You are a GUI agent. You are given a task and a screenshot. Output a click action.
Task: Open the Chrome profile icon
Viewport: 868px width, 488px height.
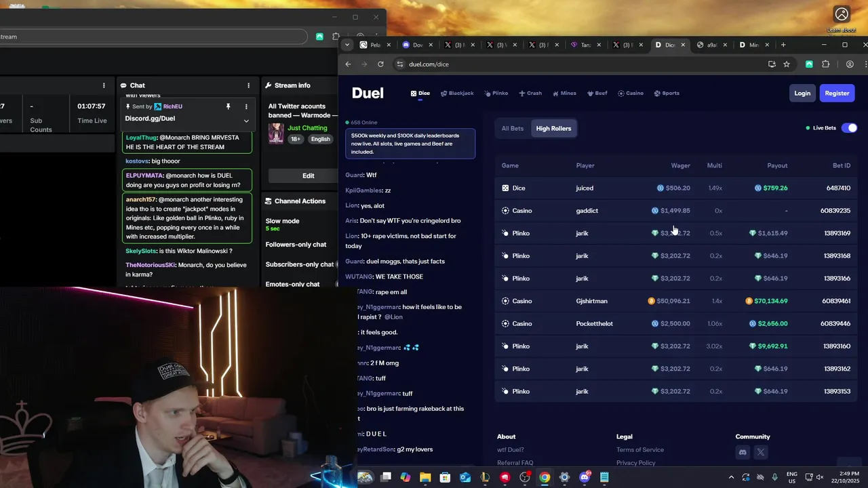[850, 64]
